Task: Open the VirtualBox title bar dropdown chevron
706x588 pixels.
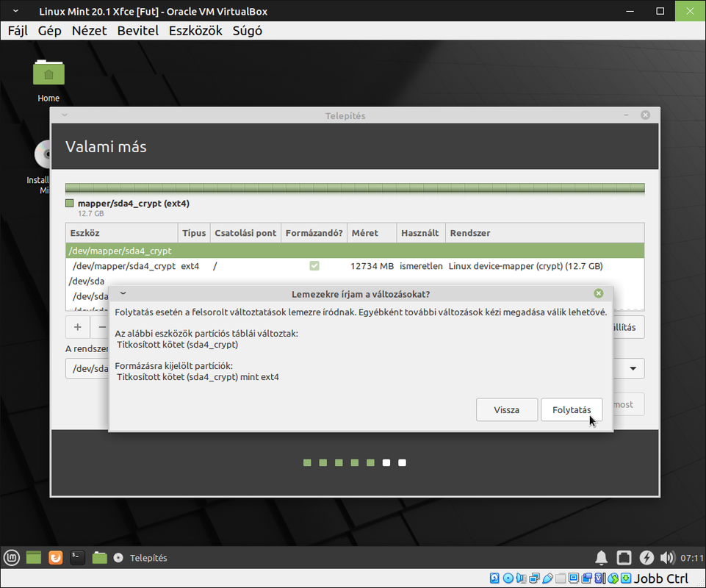Action: (15, 11)
